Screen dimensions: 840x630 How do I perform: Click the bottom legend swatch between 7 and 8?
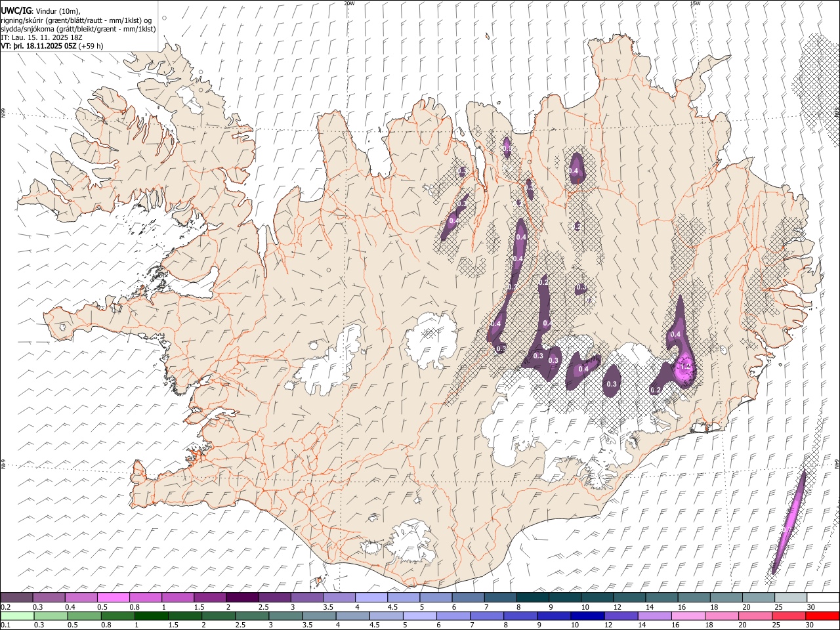(487, 616)
